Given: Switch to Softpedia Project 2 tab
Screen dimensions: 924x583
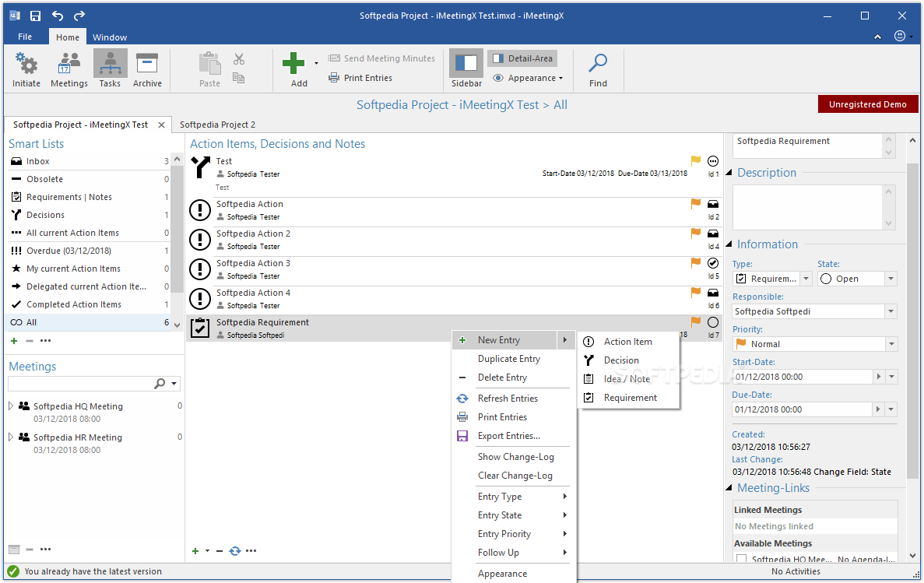Looking at the screenshot, I should click(x=217, y=125).
